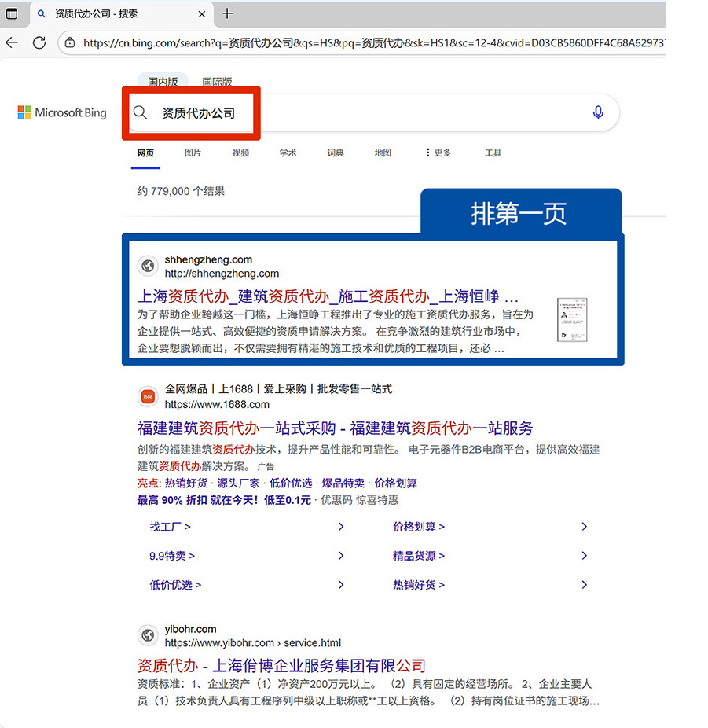708x728 pixels.
Task: Close the 资质代办公司 search tab
Action: point(202,13)
